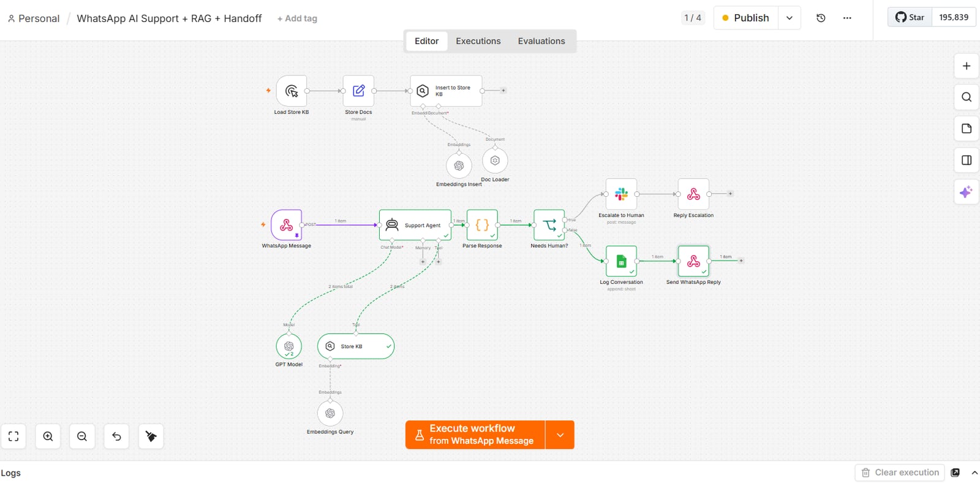980x483 pixels.
Task: Open the Reply Escalation node
Action: [x=693, y=194]
